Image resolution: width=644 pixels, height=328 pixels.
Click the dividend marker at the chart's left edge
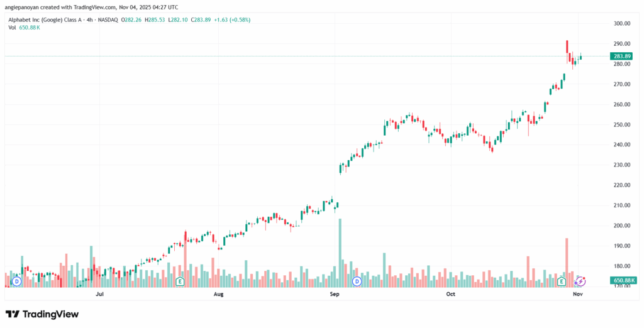[16, 281]
